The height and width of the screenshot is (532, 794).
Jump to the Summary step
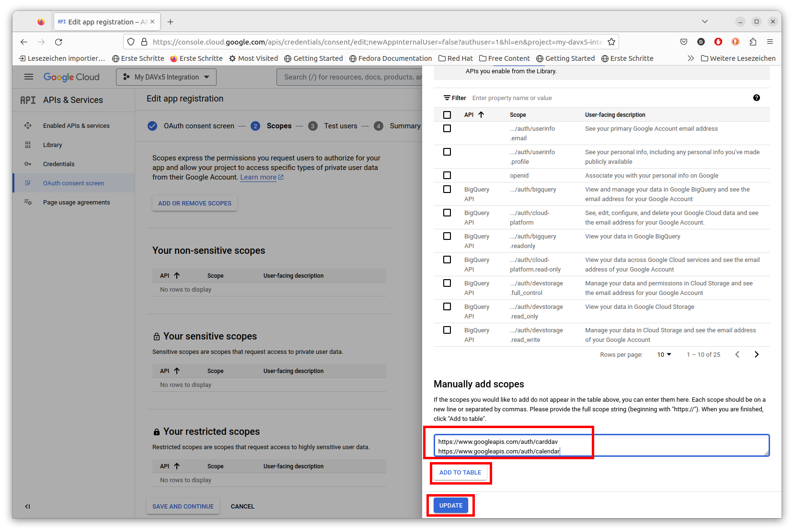(x=397, y=126)
